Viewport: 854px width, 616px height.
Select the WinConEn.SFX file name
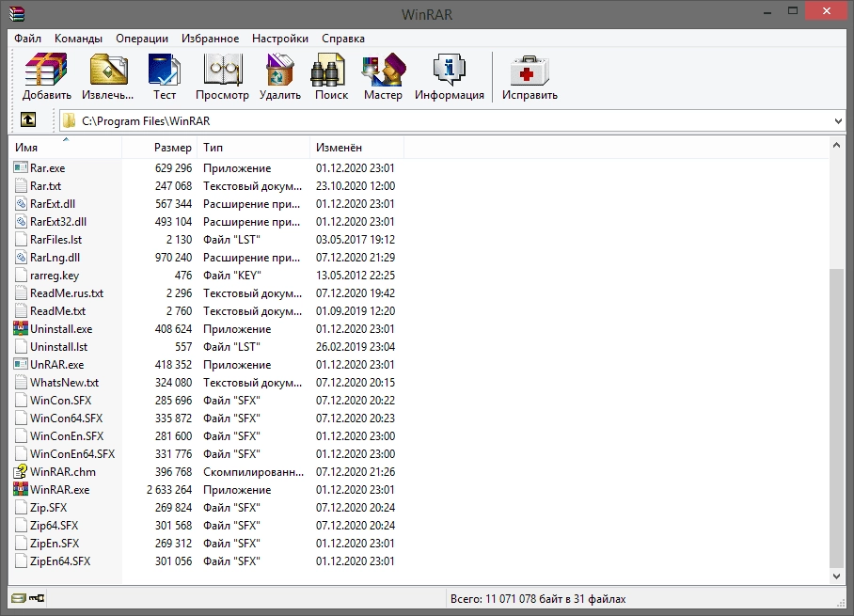pyautogui.click(x=67, y=436)
